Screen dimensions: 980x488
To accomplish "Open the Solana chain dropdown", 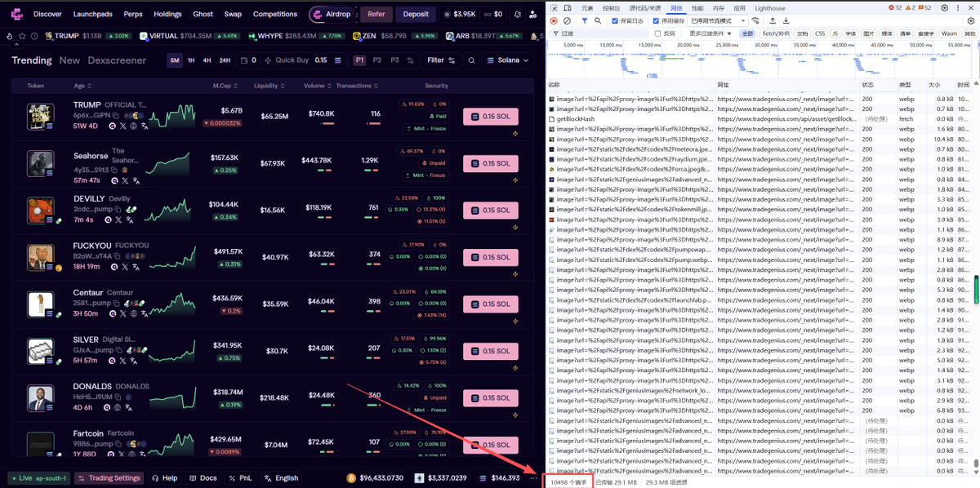I will 507,60.
